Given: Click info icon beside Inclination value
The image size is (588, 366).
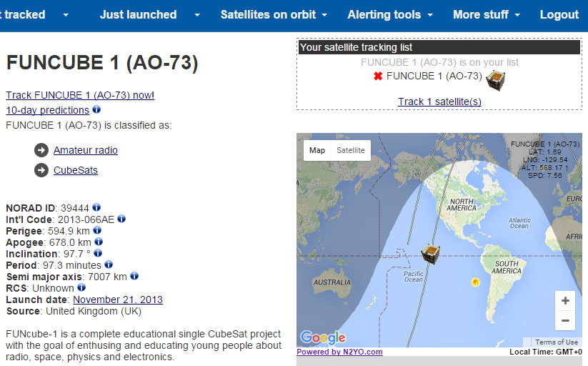Looking at the screenshot, I should tap(98, 254).
